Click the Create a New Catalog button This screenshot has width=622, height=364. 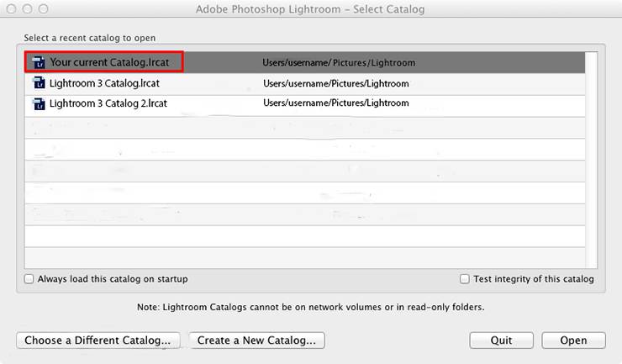click(x=257, y=340)
